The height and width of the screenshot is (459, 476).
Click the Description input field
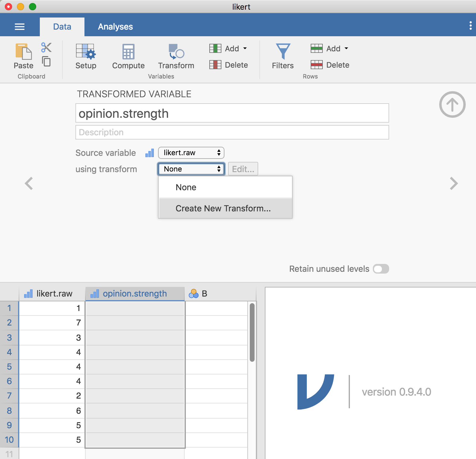(x=232, y=132)
